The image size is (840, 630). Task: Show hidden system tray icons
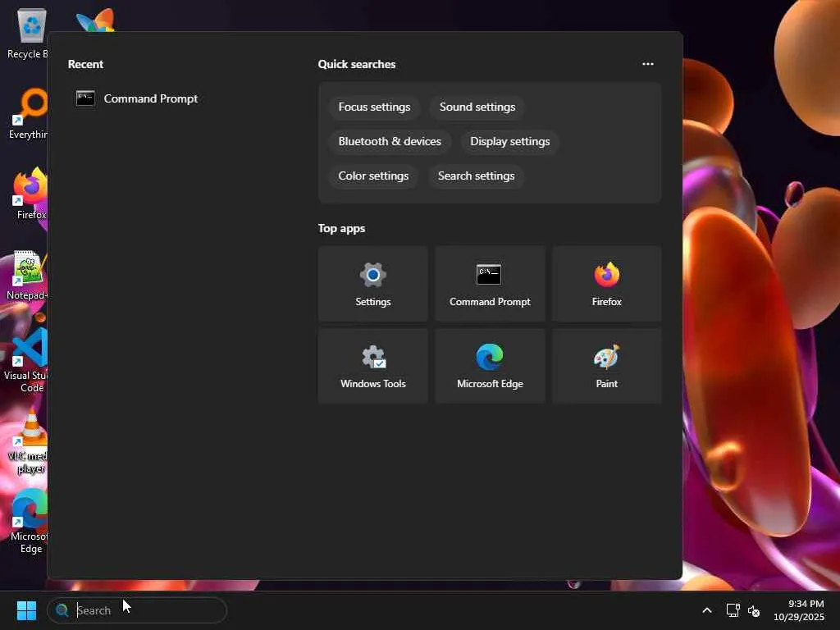[706, 610]
